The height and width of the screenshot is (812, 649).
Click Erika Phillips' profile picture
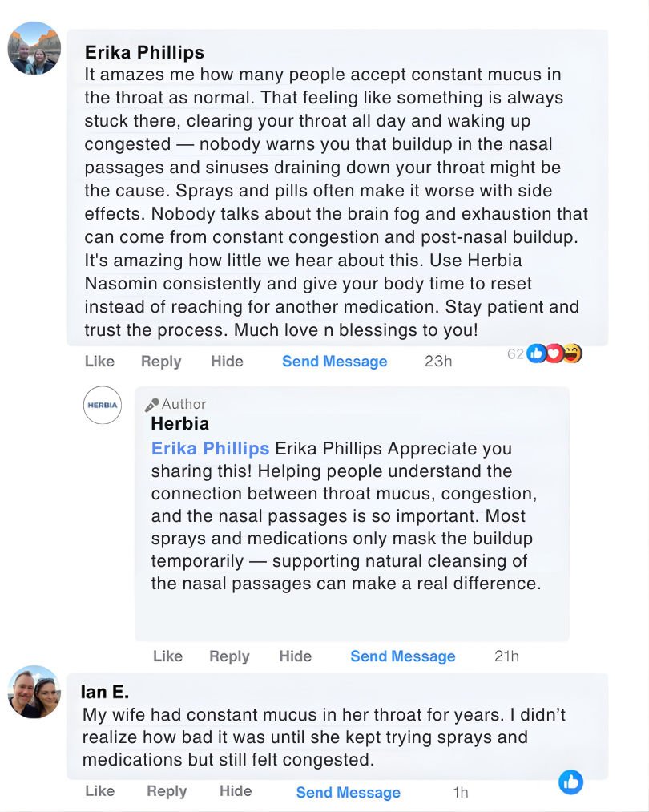tap(34, 48)
